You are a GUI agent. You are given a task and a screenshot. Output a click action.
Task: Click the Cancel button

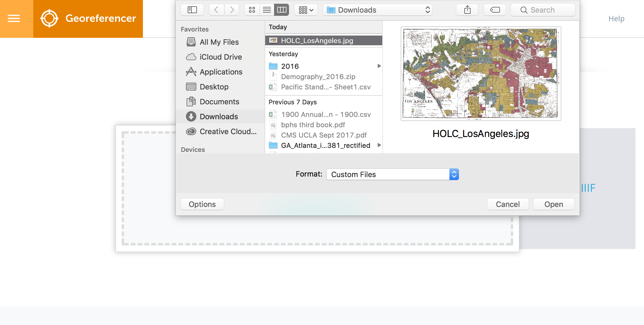pyautogui.click(x=507, y=204)
